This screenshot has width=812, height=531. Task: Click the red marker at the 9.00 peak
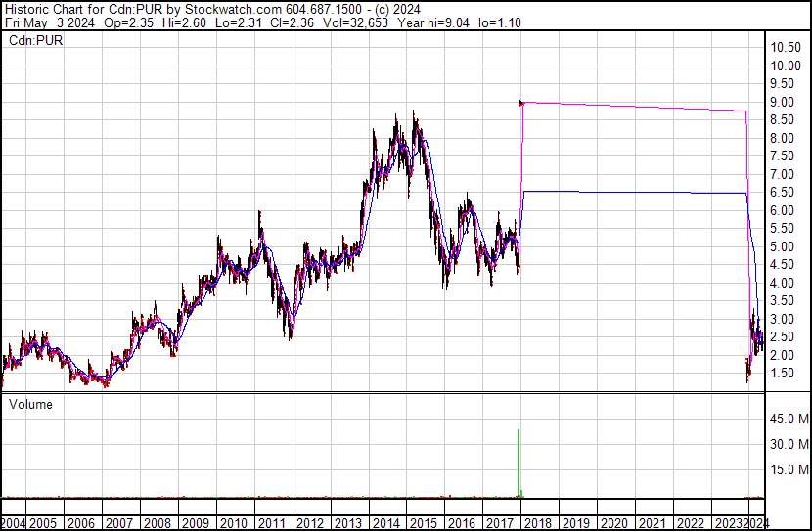(521, 102)
